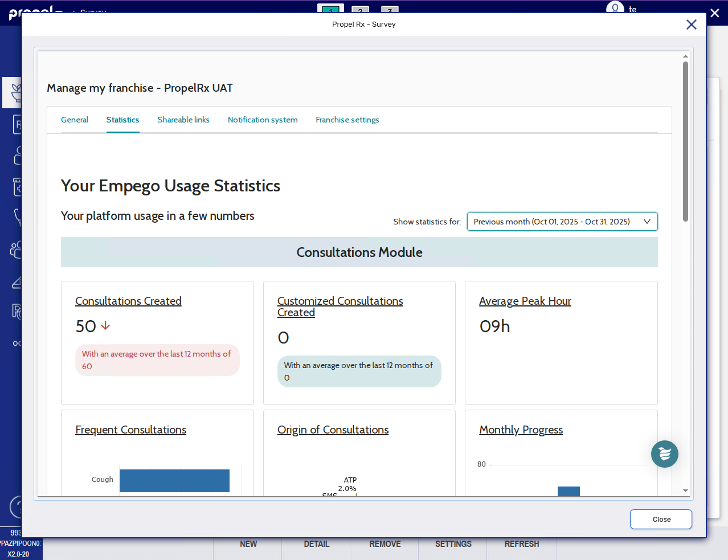The width and height of the screenshot is (728, 560).
Task: Click the user profile avatar icon
Action: [615, 8]
